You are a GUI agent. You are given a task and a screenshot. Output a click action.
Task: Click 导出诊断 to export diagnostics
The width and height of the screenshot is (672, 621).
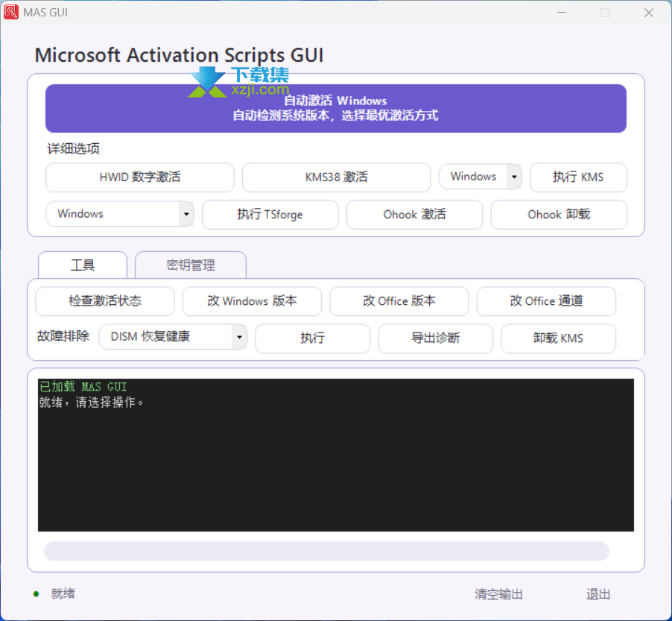click(x=435, y=338)
